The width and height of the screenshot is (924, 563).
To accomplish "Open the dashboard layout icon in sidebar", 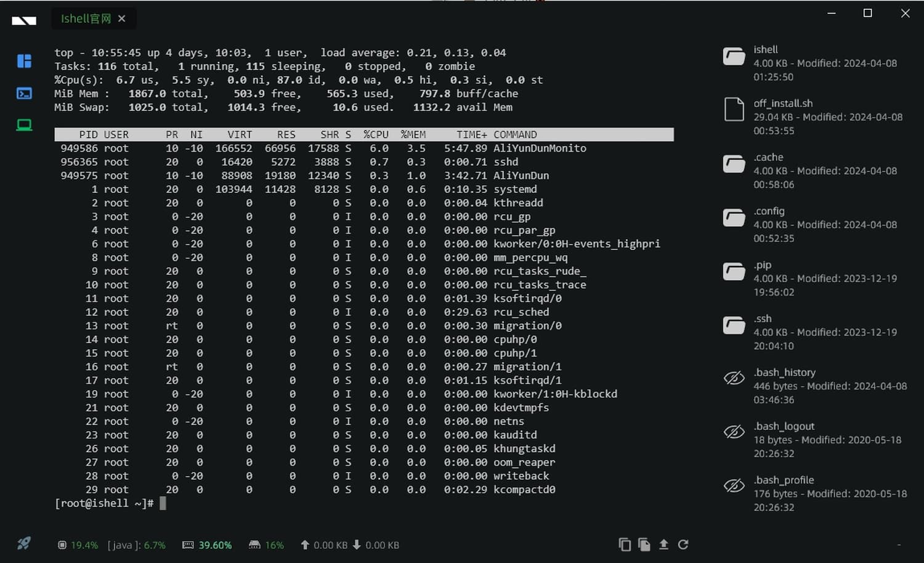I will [x=24, y=61].
